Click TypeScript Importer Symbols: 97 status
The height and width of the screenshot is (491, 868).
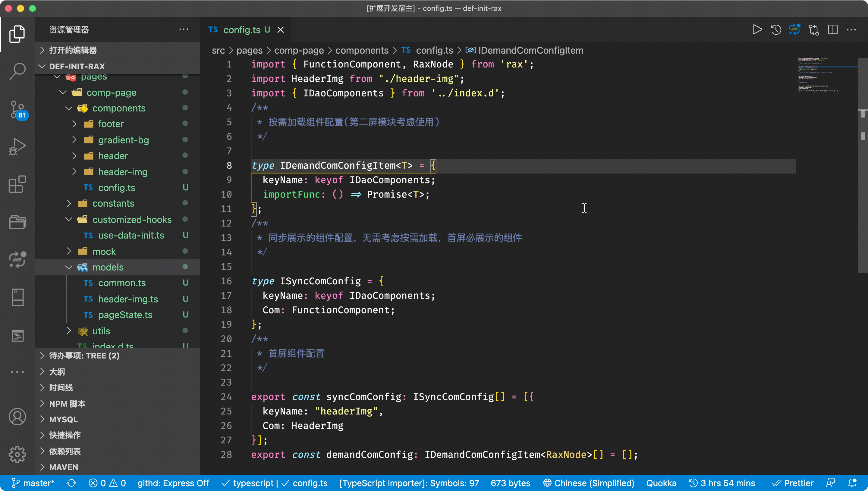coord(409,483)
